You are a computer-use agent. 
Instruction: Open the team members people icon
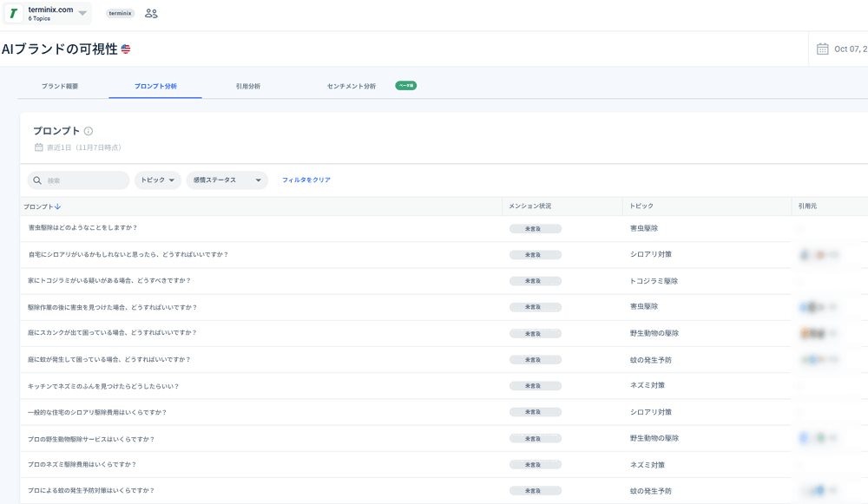pyautogui.click(x=151, y=13)
